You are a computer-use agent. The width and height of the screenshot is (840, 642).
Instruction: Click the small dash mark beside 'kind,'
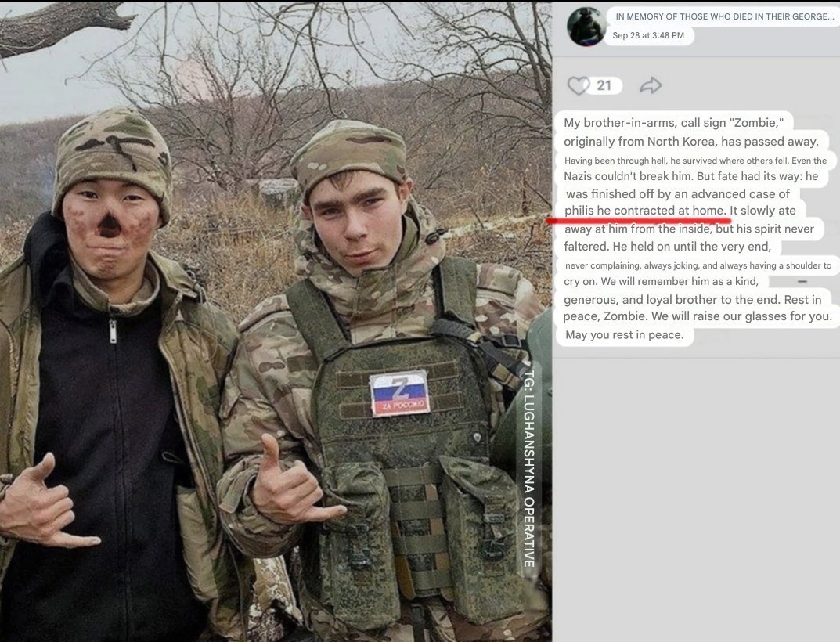click(802, 281)
